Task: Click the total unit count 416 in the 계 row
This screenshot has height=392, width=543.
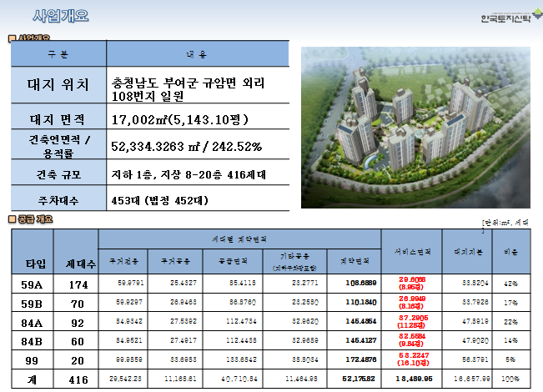Action: [78, 379]
